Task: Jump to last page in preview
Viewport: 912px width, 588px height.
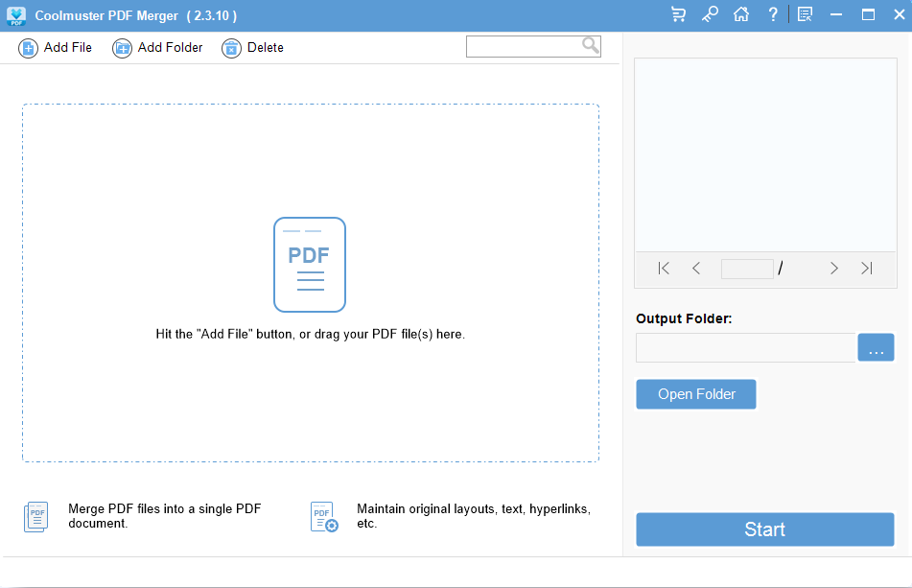Action: coord(867,269)
